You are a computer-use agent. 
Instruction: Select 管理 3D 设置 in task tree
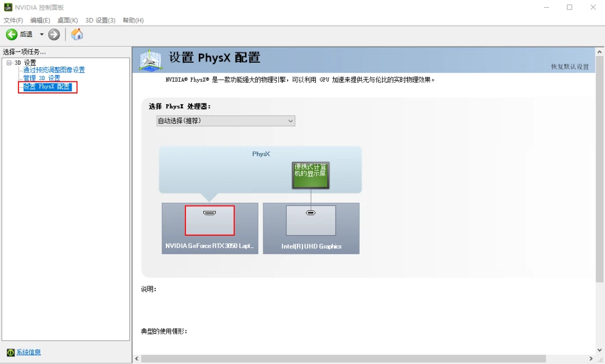(41, 78)
